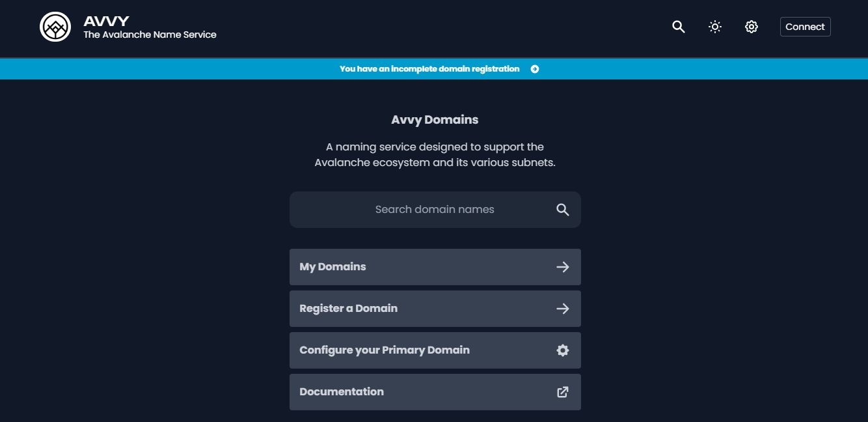The height and width of the screenshot is (422, 868).
Task: Click the external link icon beside Documentation
Action: [563, 392]
